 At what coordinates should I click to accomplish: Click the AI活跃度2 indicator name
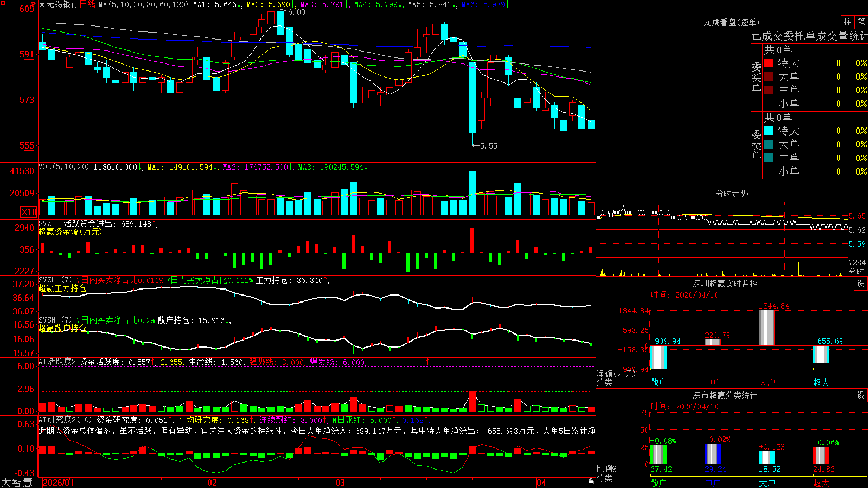58,362
